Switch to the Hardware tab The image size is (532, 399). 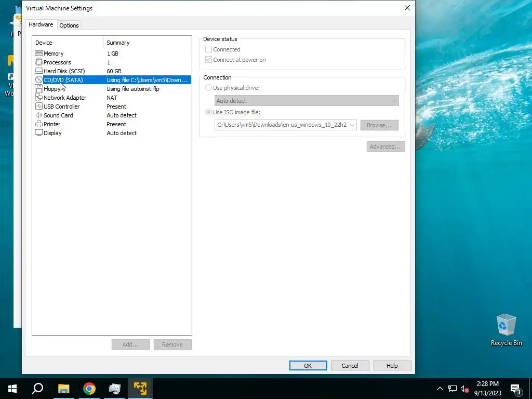(41, 25)
